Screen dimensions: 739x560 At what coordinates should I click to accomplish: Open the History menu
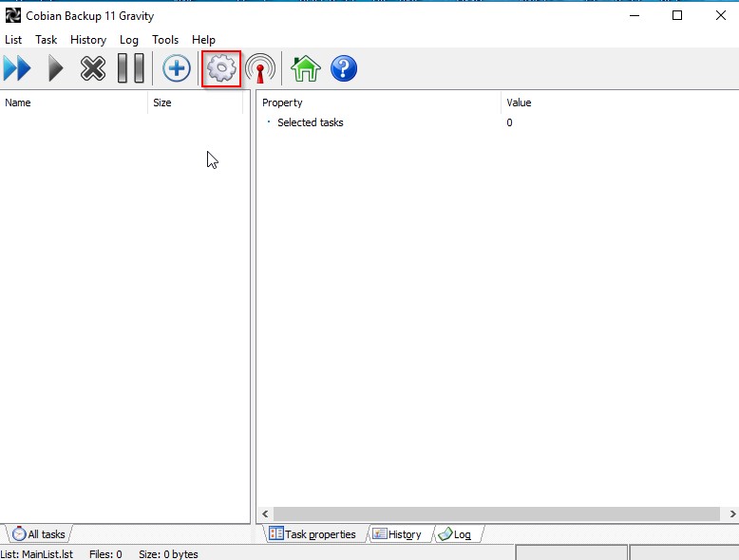[x=88, y=40]
